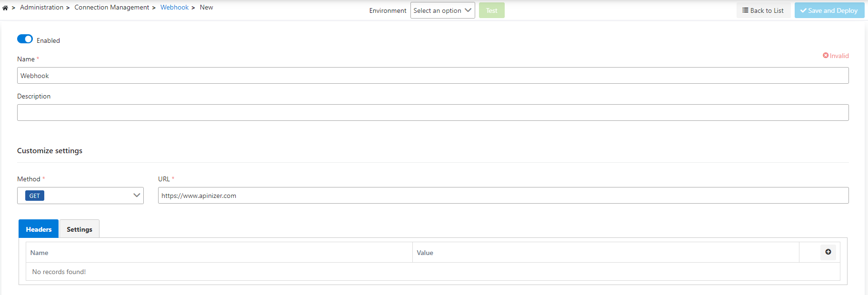Navigate to Connection Management breadcrumb
The width and height of the screenshot is (868, 295).
(x=112, y=8)
